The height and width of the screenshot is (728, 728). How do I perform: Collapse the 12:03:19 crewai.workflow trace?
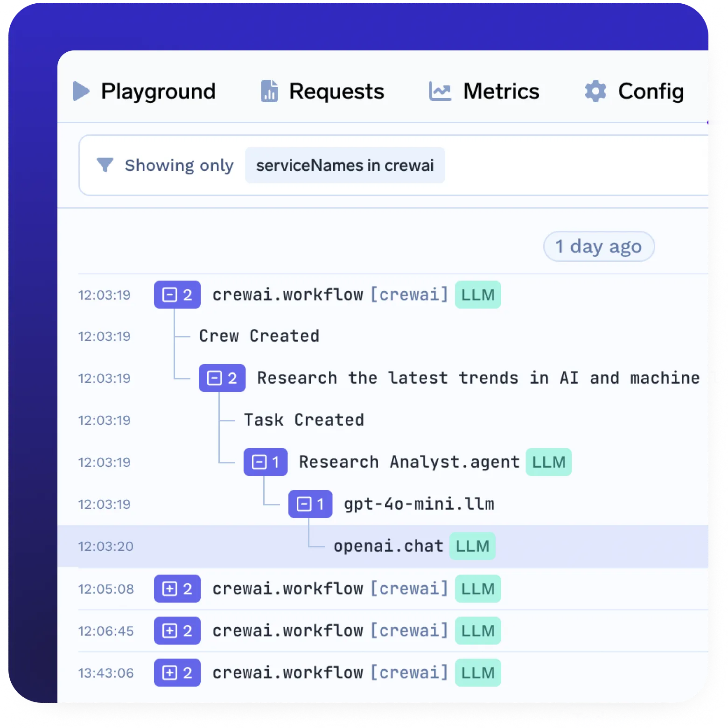pos(177,294)
